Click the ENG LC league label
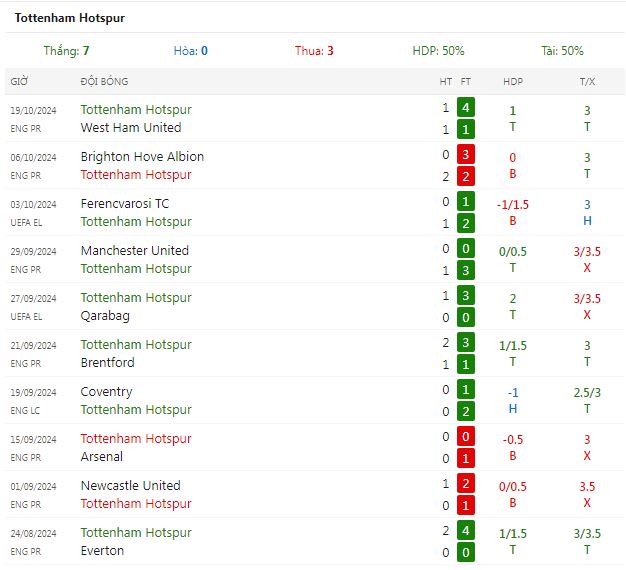This screenshot has width=626, height=570. pos(25,411)
